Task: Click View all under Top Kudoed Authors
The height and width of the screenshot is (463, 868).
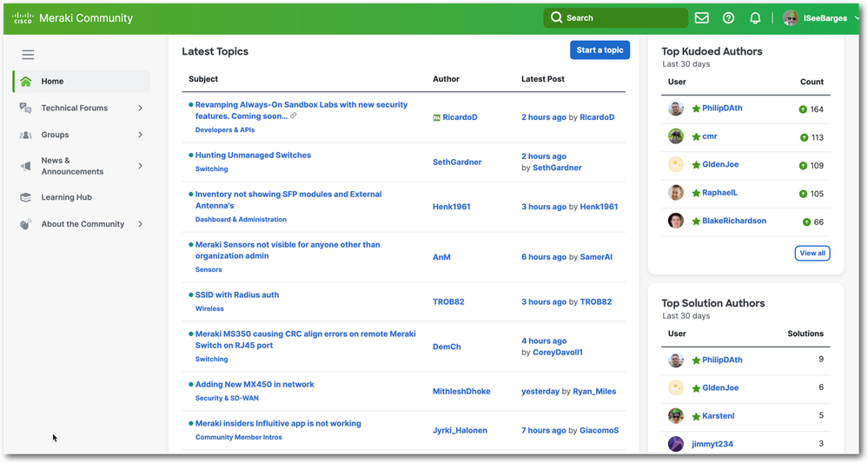Action: click(x=812, y=254)
